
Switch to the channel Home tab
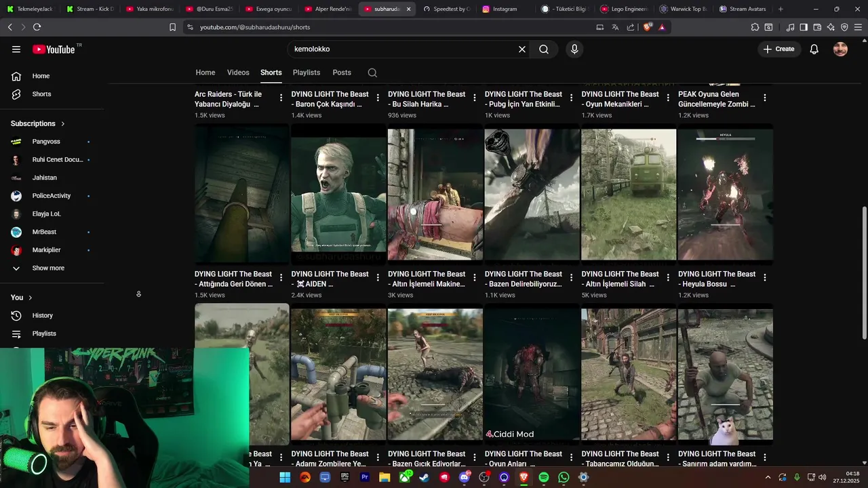click(205, 73)
